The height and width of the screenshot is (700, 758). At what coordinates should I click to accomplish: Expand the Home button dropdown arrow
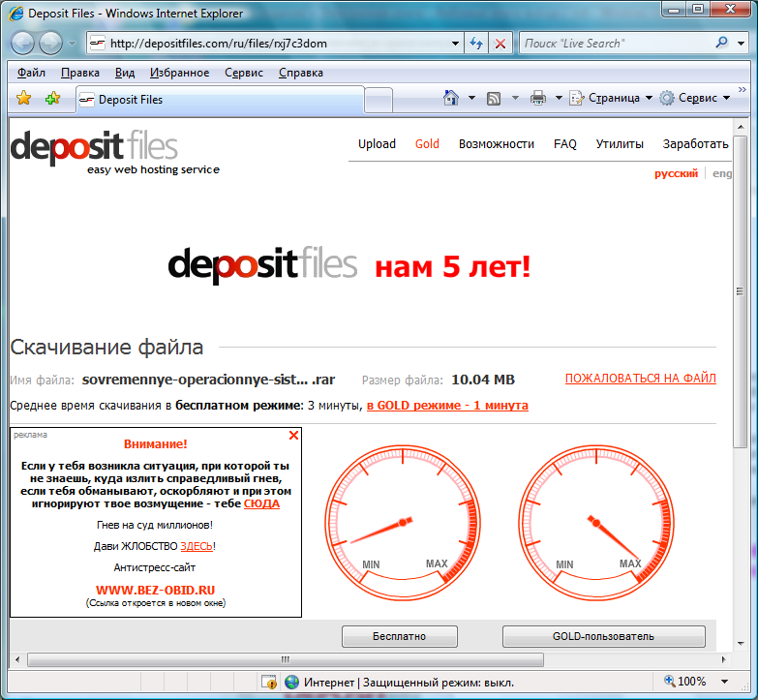[x=471, y=98]
